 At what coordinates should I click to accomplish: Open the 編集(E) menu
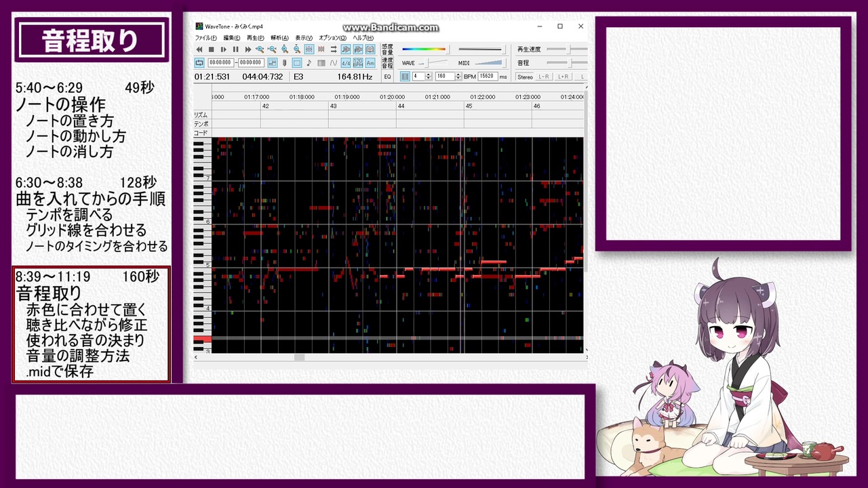(232, 38)
